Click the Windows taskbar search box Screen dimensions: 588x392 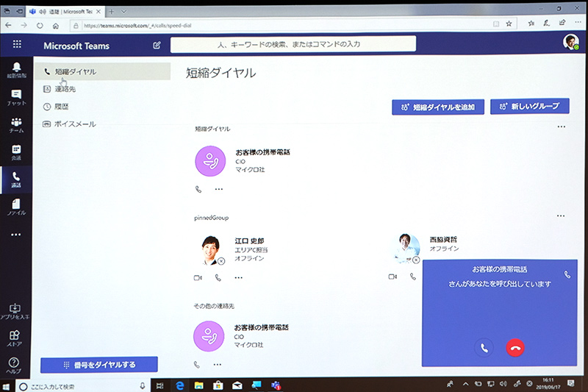point(82,386)
